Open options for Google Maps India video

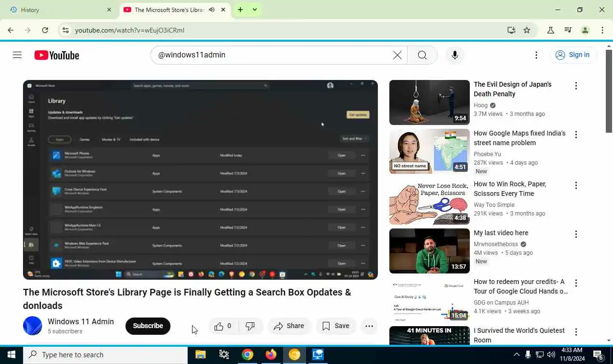click(576, 135)
